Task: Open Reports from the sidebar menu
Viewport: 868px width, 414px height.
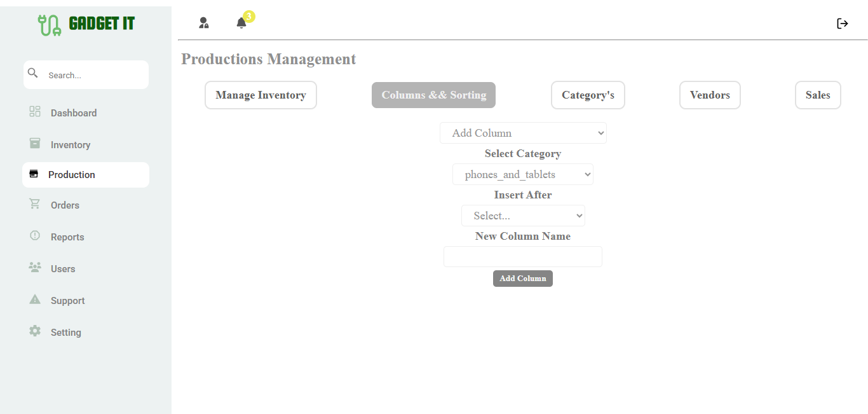Action: 67,237
